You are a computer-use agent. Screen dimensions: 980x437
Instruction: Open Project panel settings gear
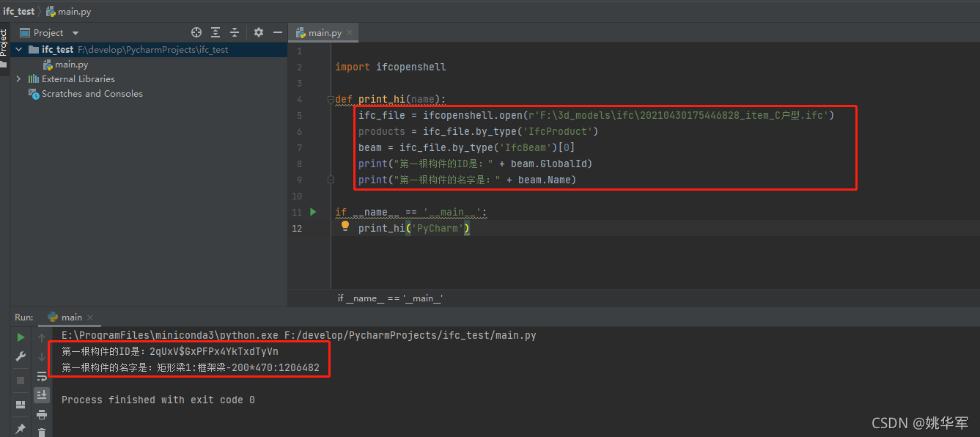pos(259,32)
